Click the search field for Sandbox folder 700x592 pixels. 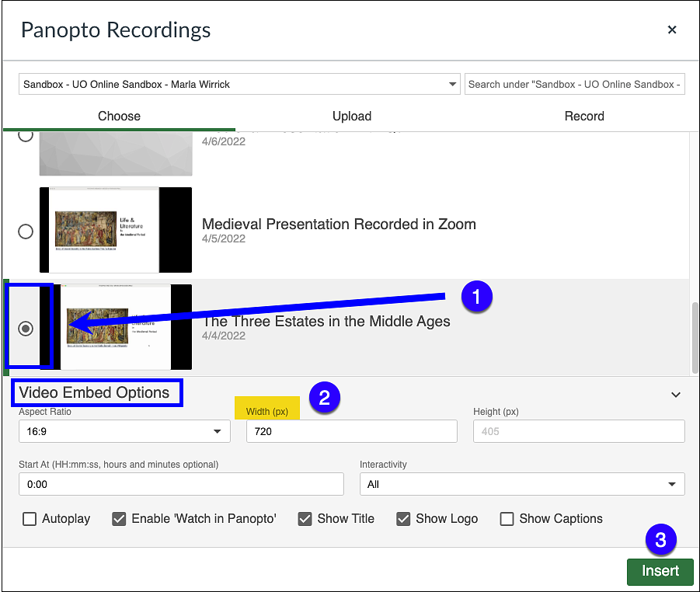coord(575,85)
